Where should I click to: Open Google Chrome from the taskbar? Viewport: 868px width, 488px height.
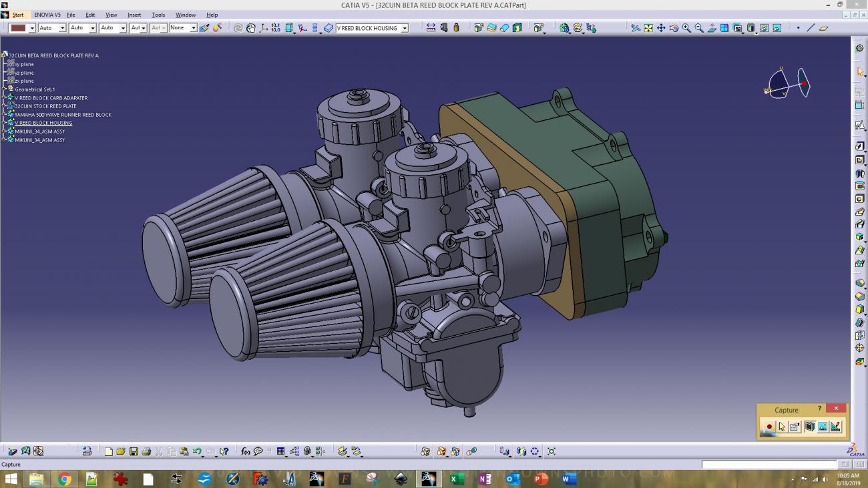tap(64, 479)
